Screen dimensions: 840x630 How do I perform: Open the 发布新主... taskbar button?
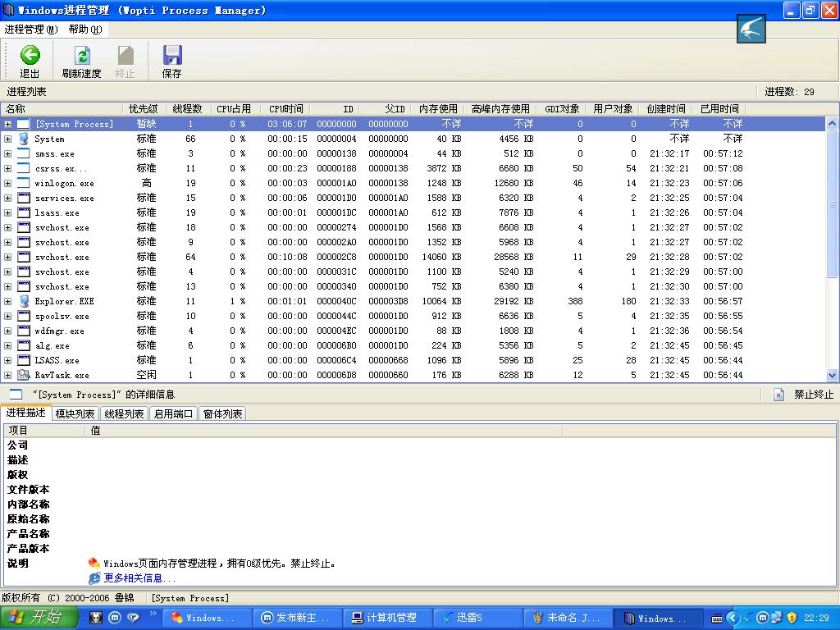pos(296,618)
